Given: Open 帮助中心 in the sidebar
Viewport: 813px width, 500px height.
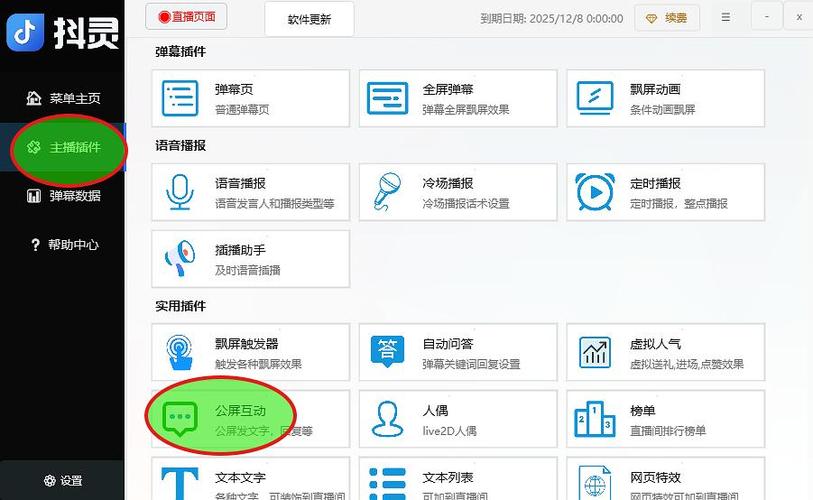Looking at the screenshot, I should point(62,244).
